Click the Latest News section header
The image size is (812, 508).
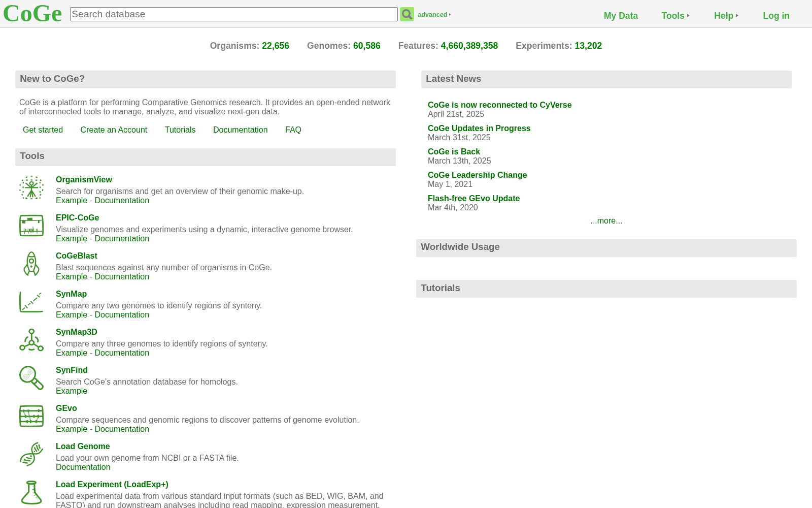point(606,79)
